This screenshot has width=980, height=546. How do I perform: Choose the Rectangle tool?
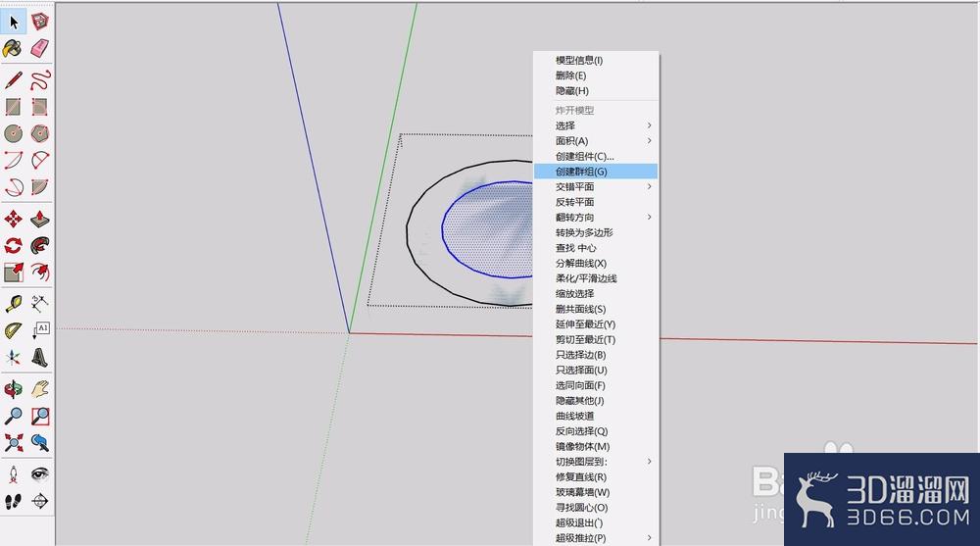[x=13, y=107]
